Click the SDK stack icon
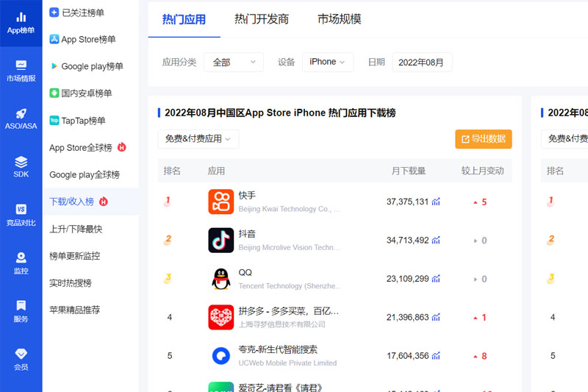 coord(21,162)
